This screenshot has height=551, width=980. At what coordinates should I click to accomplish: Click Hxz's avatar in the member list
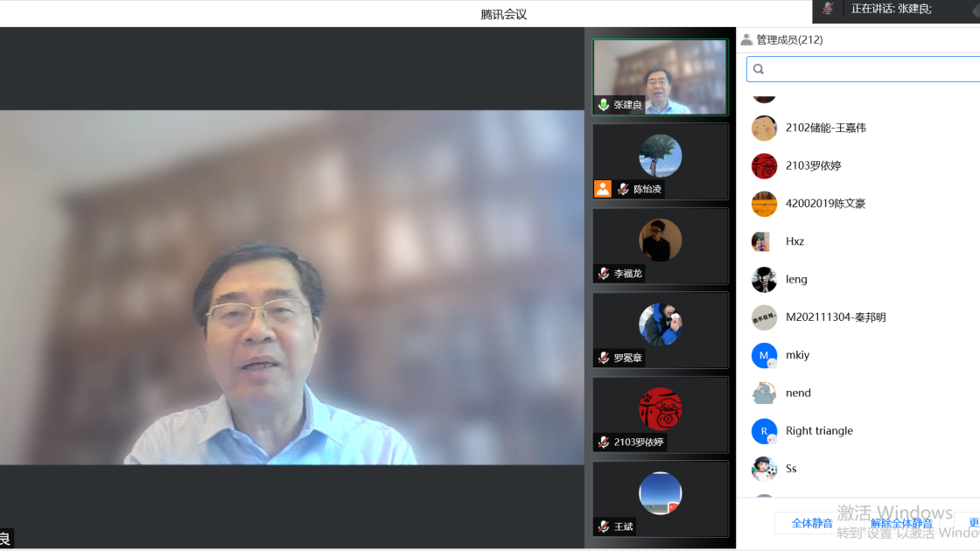click(x=764, y=241)
